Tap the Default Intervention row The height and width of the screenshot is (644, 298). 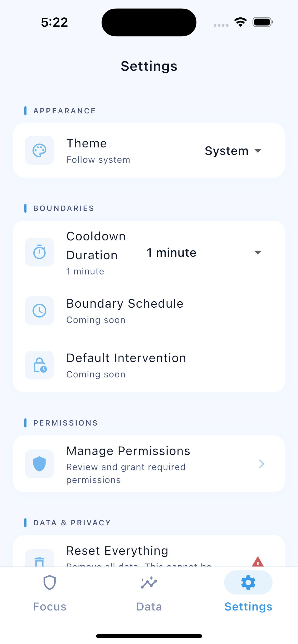[x=149, y=365]
